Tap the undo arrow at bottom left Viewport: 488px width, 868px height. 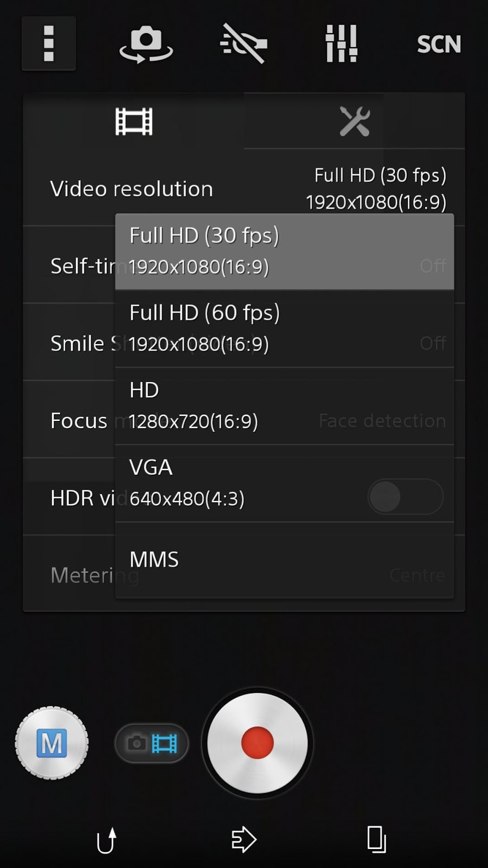[106, 838]
